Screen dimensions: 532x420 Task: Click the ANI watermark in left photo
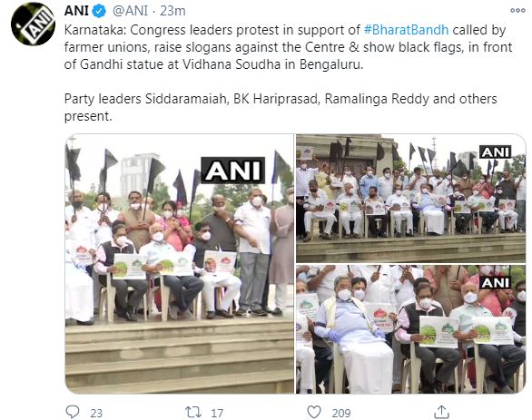233,171
